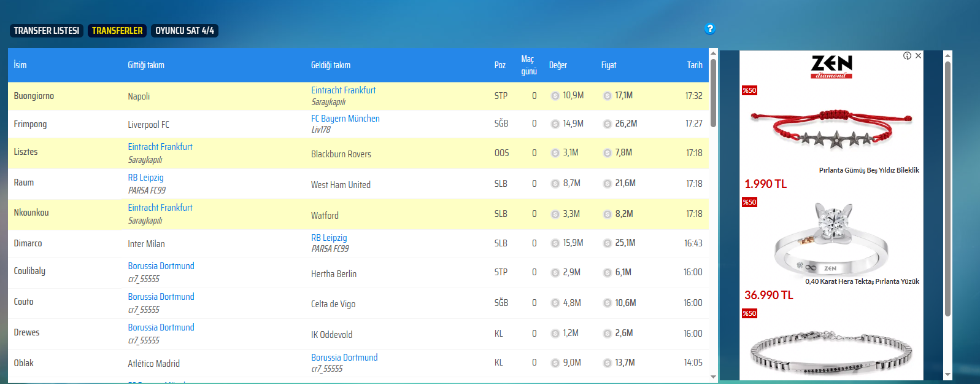Click the coin icon beside 17,1M price
Viewport: 980px width, 384px height.
click(x=607, y=96)
